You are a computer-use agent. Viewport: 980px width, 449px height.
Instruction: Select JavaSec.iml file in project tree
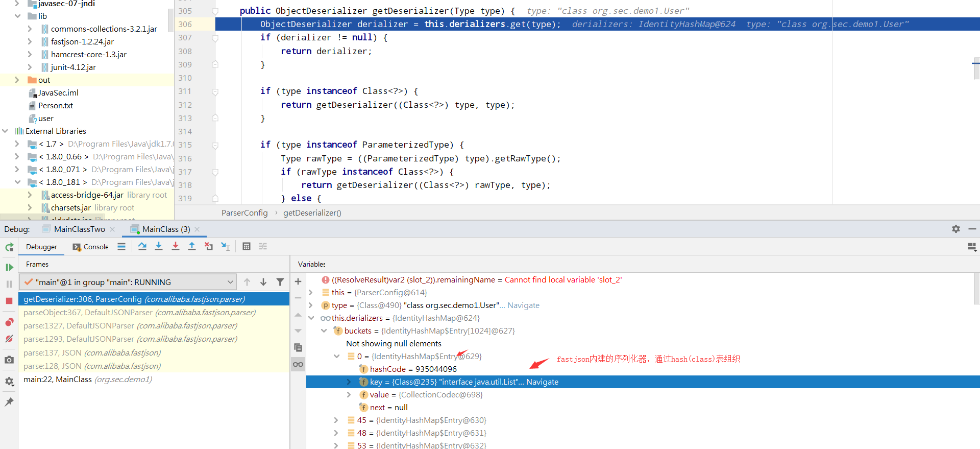coord(58,93)
